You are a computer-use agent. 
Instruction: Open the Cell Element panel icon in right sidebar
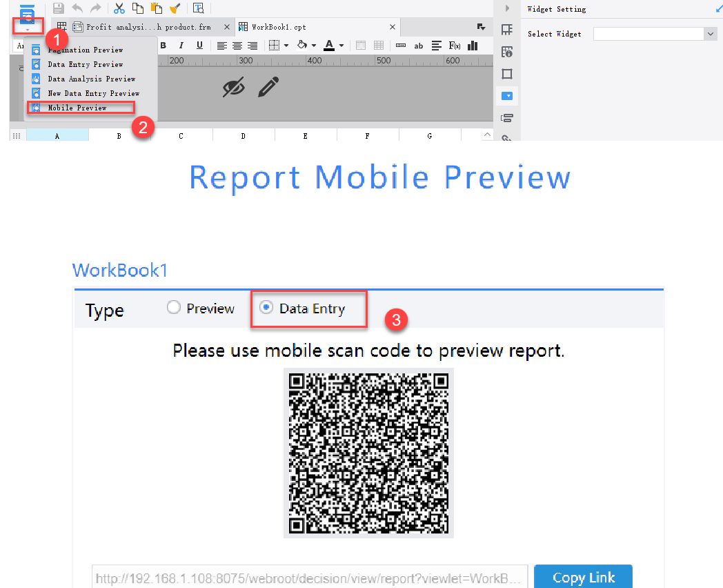(507, 30)
